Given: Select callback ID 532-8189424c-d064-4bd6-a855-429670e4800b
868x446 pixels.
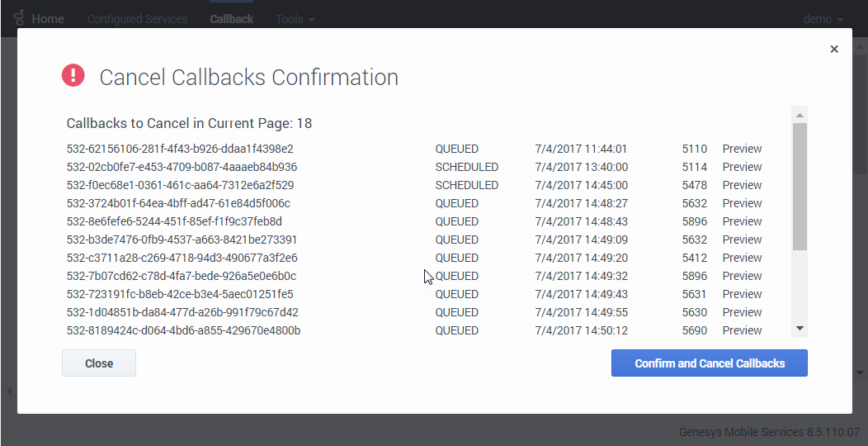Looking at the screenshot, I should click(183, 331).
